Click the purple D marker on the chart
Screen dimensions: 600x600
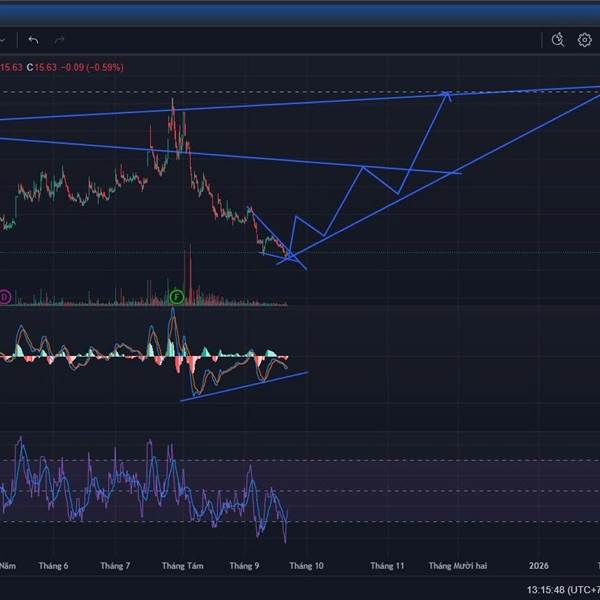pyautogui.click(x=5, y=297)
